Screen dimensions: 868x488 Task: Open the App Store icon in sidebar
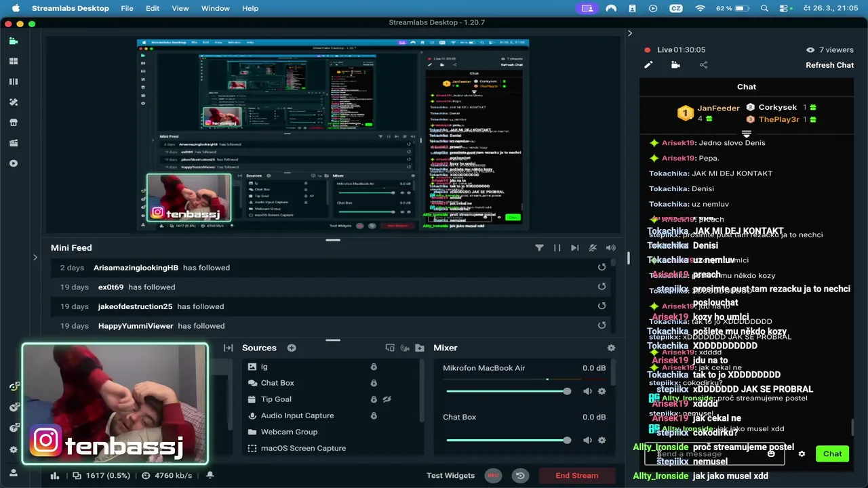pos(13,123)
